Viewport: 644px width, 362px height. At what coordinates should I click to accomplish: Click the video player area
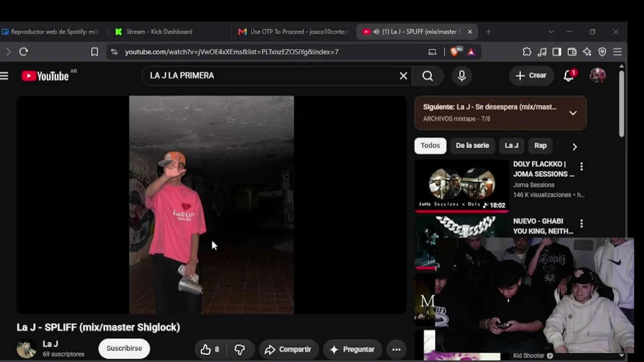pos(211,205)
